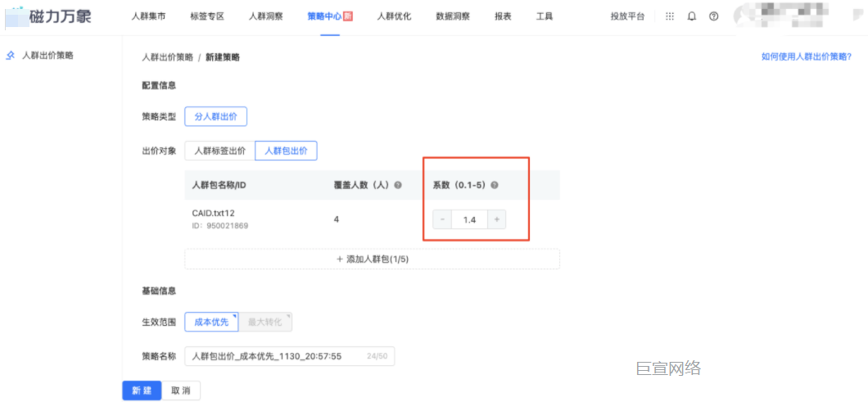Image resolution: width=868 pixels, height=402 pixels.
Task: Open 如何使用人群出价策略? help link
Action: point(807,56)
